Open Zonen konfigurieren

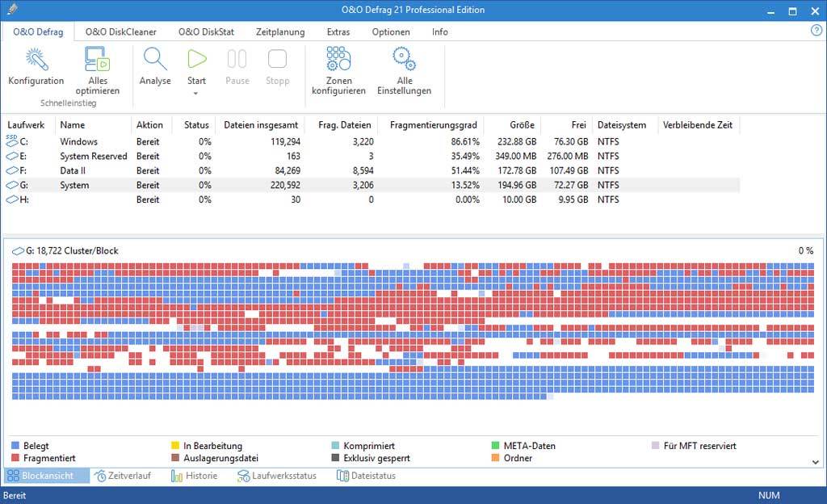[x=338, y=59]
